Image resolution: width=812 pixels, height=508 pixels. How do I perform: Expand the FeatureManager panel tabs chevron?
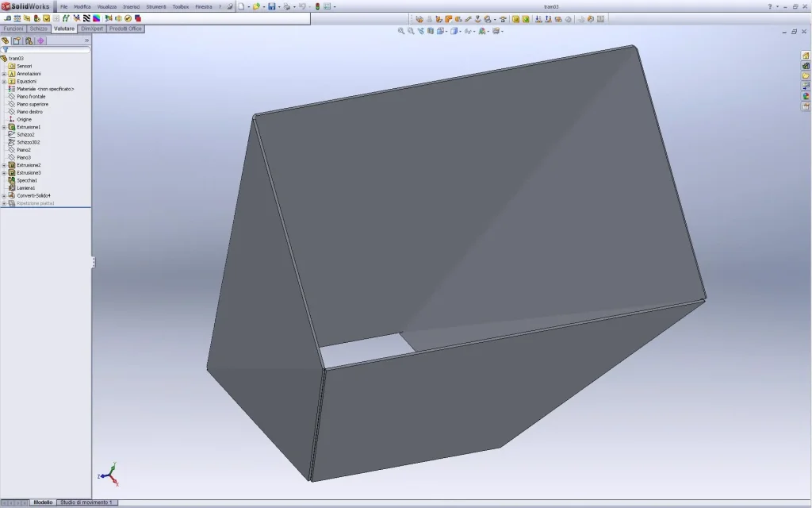(86, 40)
